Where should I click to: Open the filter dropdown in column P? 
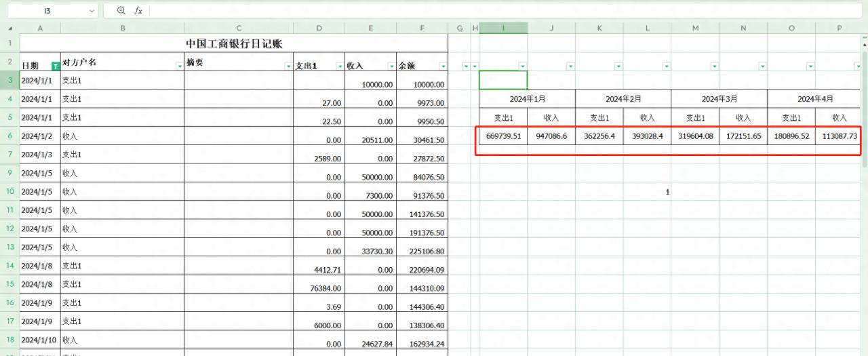(859, 66)
